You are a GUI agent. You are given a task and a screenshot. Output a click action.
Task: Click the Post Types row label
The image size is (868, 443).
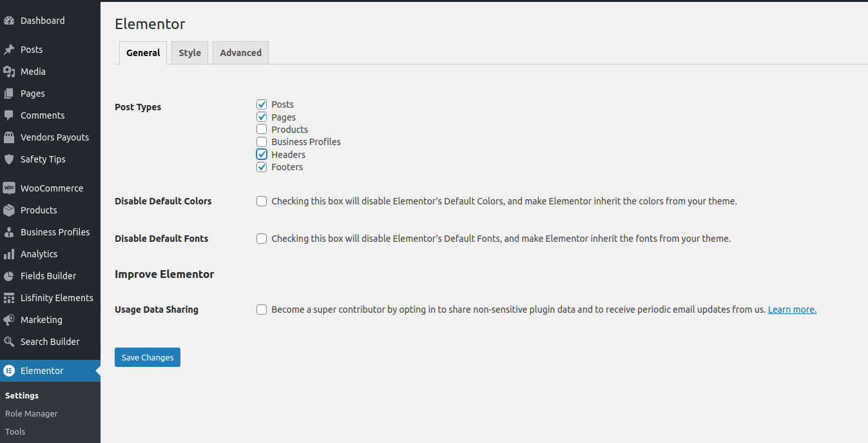pyautogui.click(x=138, y=107)
